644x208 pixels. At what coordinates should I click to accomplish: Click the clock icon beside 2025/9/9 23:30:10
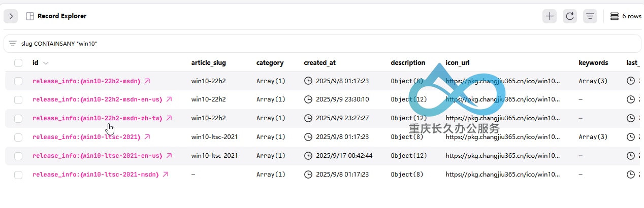pos(308,100)
